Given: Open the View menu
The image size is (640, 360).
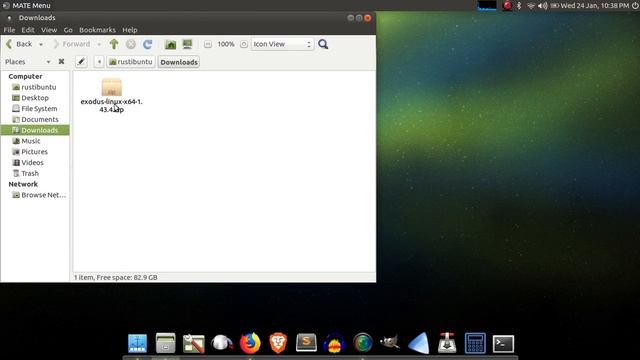Looking at the screenshot, I should 49,30.
